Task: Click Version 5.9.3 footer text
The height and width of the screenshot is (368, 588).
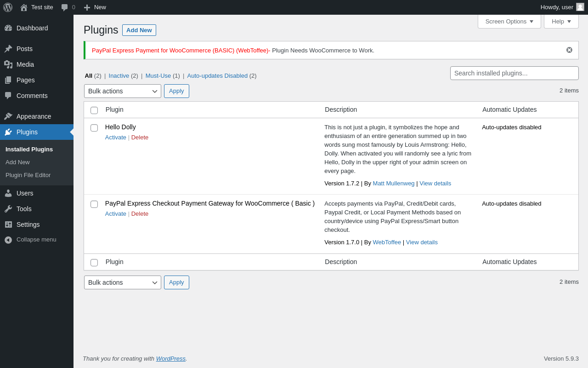Action: click(x=561, y=359)
